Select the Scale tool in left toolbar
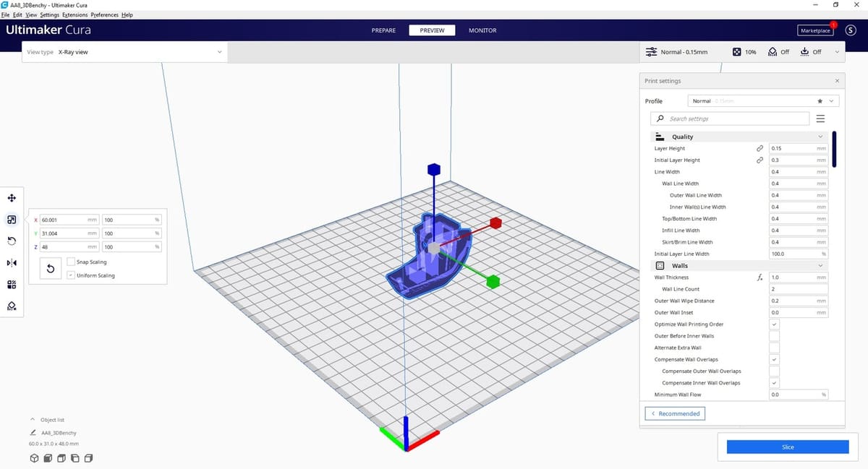Viewport: 868px width, 469px height. [12, 219]
